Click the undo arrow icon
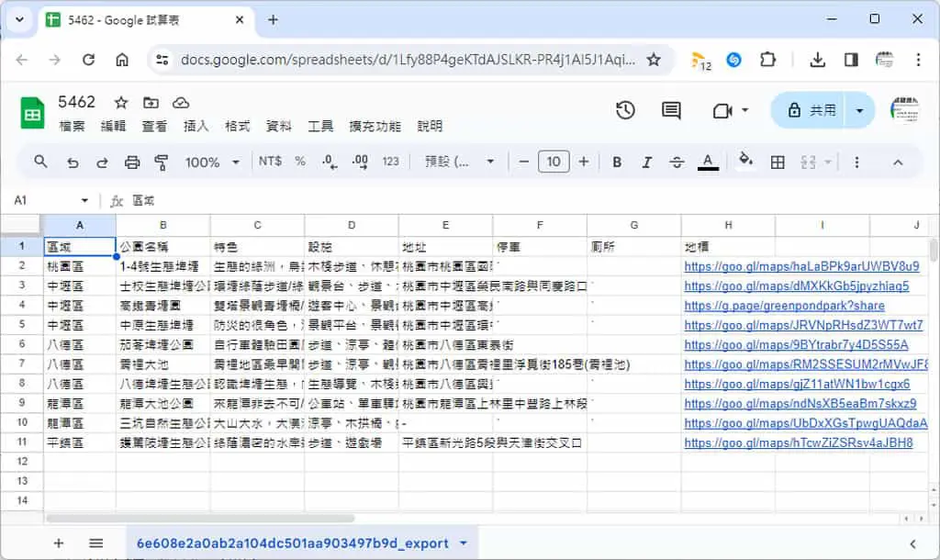940x560 pixels. [73, 162]
